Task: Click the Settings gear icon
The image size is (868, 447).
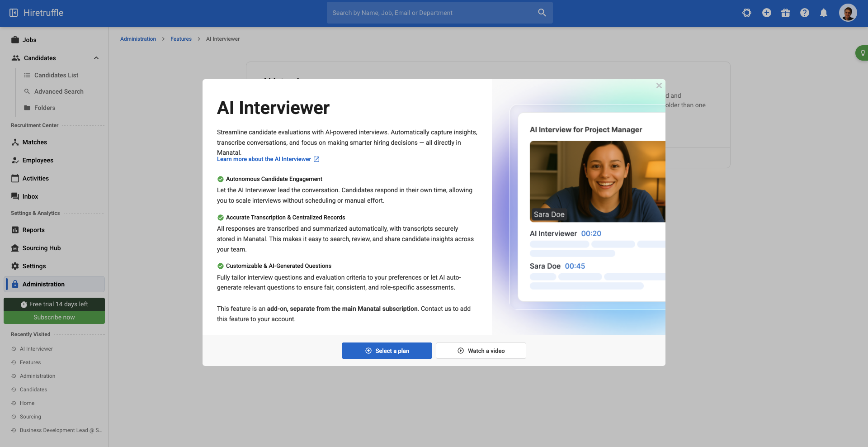Action: coord(15,266)
